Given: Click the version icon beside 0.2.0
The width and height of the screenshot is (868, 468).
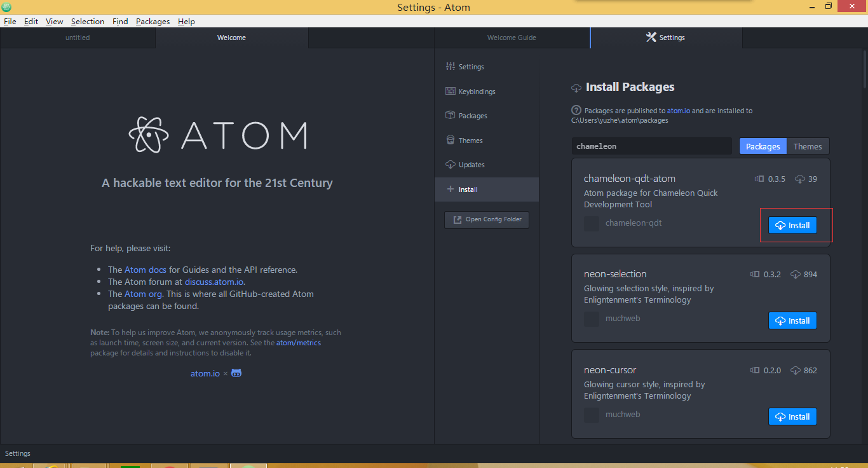Looking at the screenshot, I should pos(755,371).
